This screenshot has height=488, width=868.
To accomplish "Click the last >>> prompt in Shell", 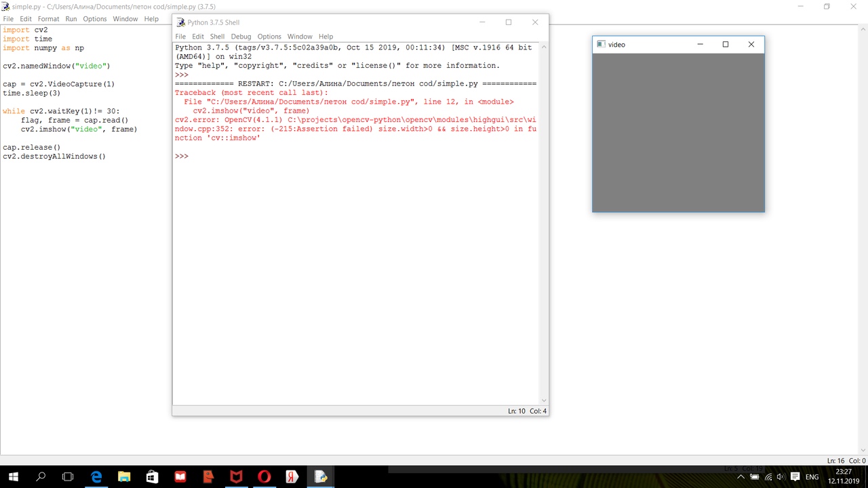I will tap(181, 156).
